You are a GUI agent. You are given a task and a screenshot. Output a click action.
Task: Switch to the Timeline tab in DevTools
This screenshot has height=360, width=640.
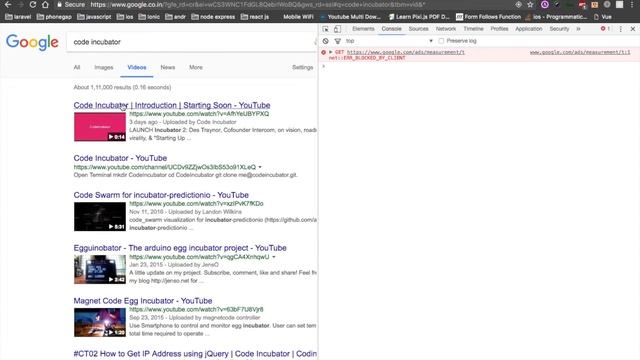coord(473,29)
